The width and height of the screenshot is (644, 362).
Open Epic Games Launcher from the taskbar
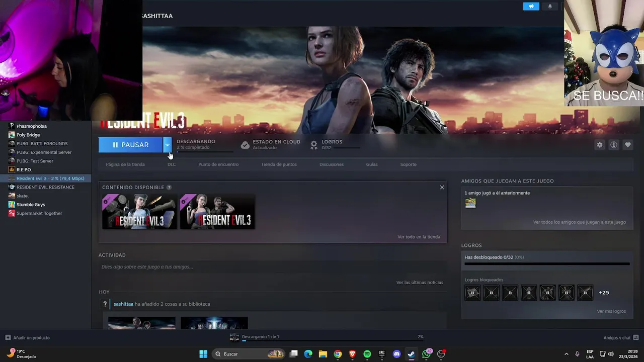(382, 354)
